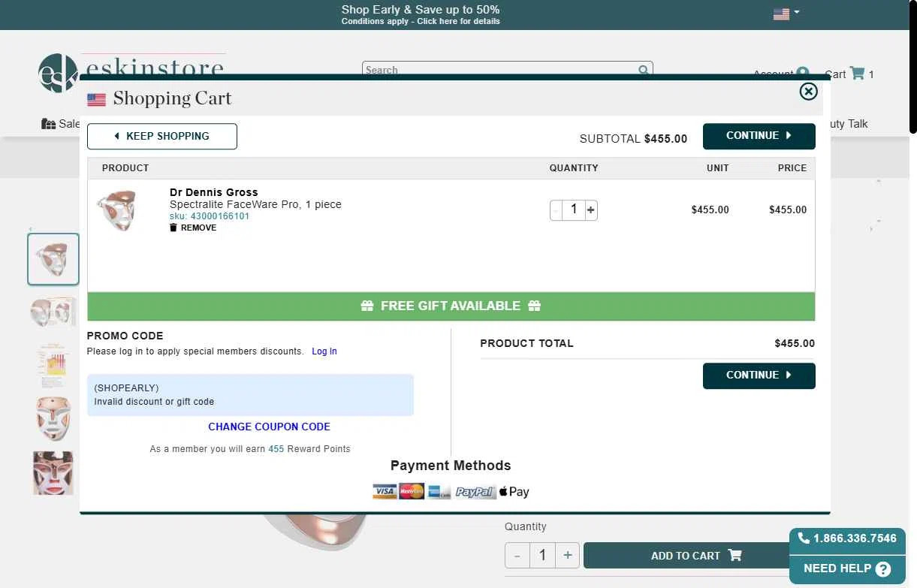Click the Continue button under Product Total
The width and height of the screenshot is (917, 588).
tap(759, 375)
